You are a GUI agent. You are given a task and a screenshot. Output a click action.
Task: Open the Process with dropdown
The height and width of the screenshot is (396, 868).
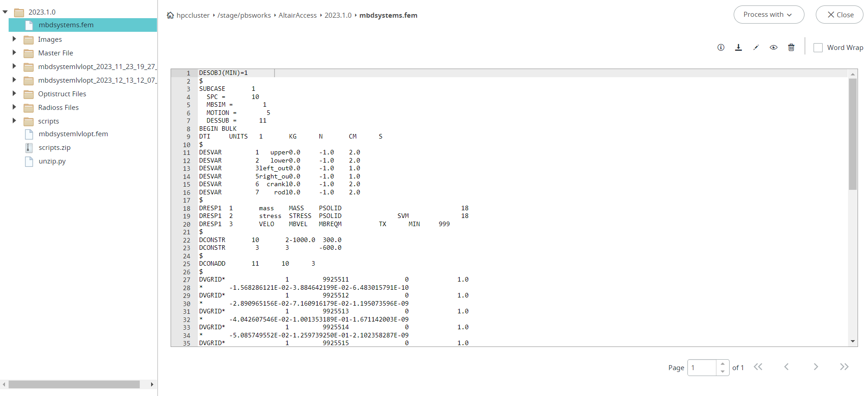769,15
